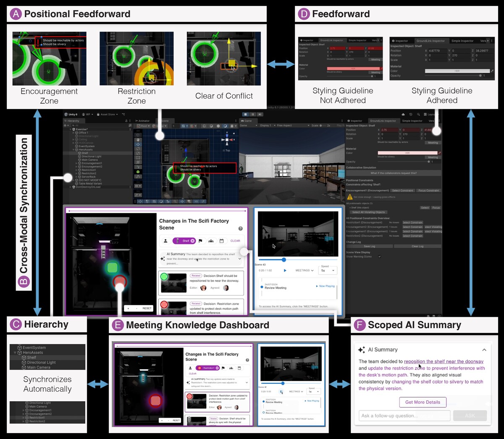Click RESET in main-window dashboard map
The height and width of the screenshot is (439, 504).
click(147, 308)
